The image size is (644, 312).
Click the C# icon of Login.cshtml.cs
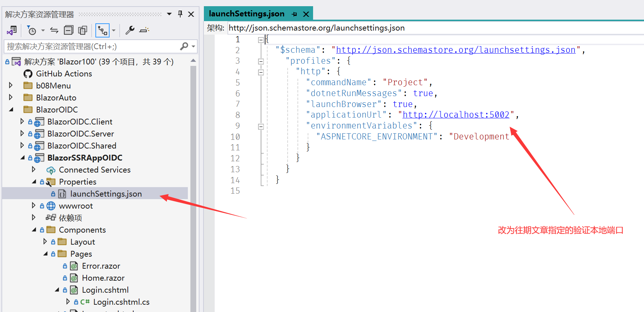click(x=85, y=302)
